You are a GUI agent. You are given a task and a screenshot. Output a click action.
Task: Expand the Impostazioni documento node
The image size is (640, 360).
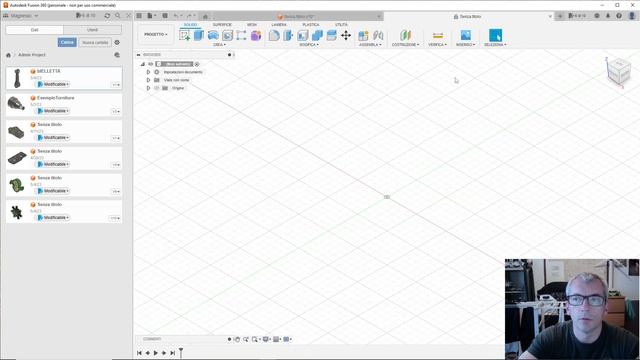[x=149, y=72]
